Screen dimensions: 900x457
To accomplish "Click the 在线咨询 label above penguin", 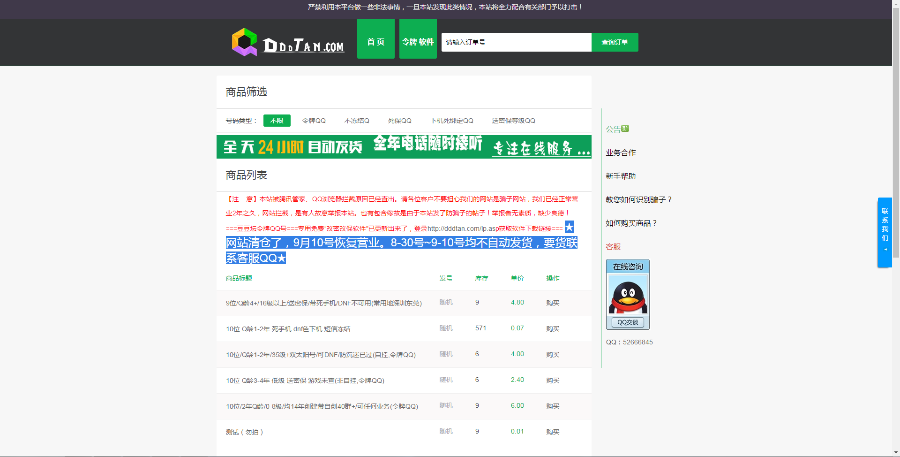I will (628, 266).
